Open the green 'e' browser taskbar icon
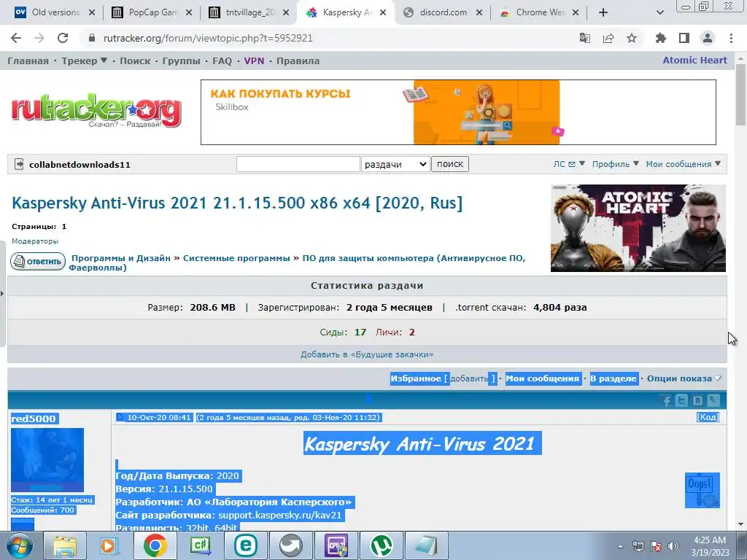The width and height of the screenshot is (747, 560). click(245, 545)
